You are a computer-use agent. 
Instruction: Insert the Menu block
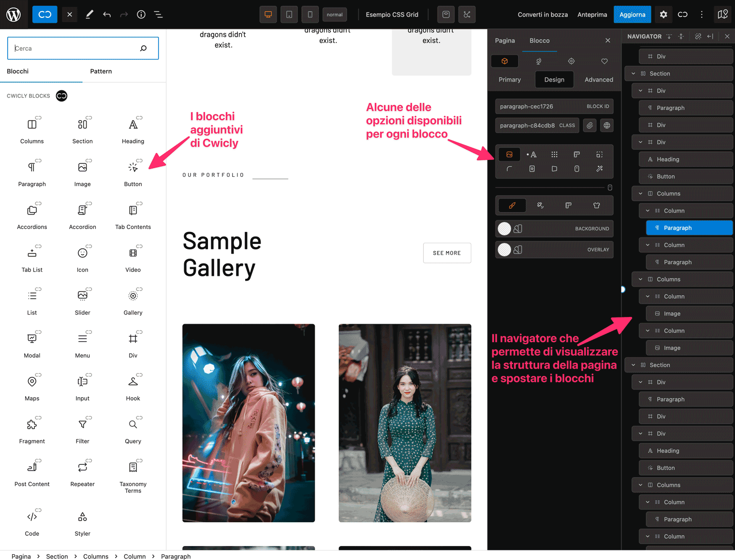[x=83, y=345]
